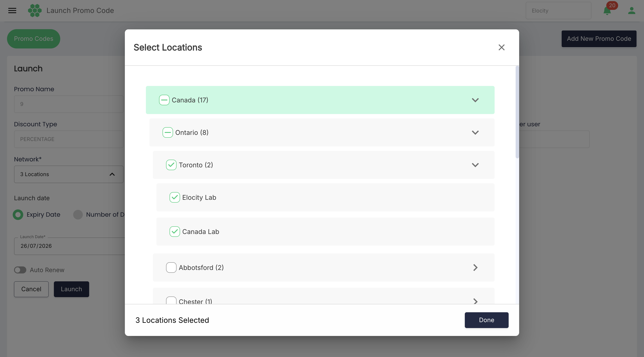Click the Chester (1) label
The width and height of the screenshot is (644, 357).
point(195,301)
